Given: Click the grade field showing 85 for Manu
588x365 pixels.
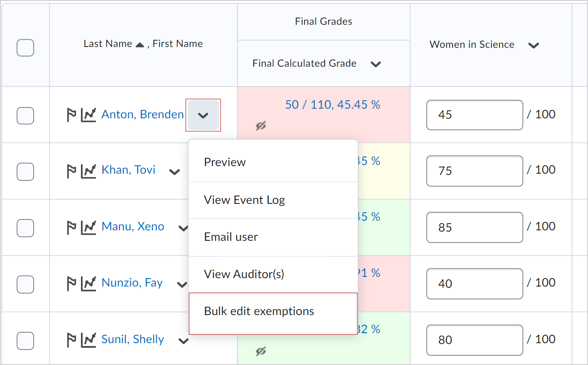Looking at the screenshot, I should [474, 227].
